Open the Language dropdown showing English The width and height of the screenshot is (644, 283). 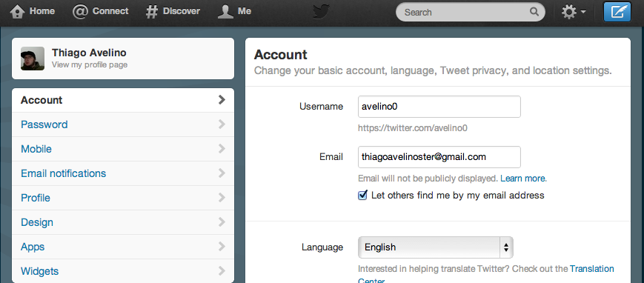(435, 247)
